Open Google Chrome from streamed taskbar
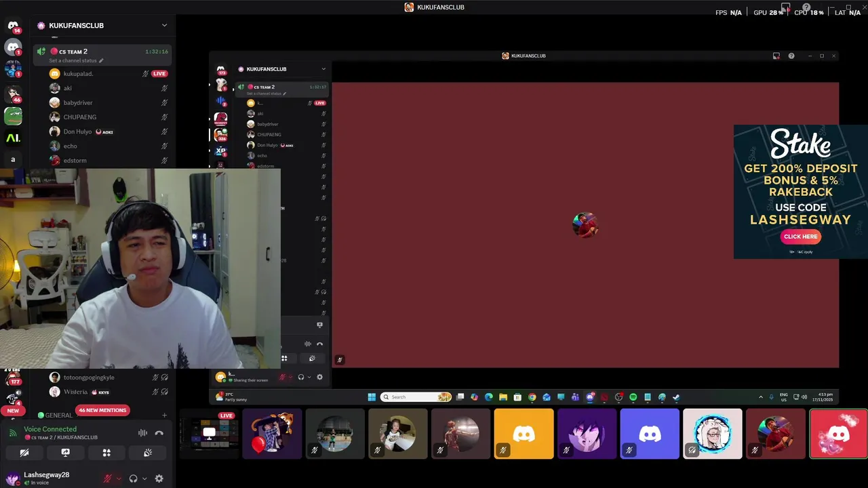The height and width of the screenshot is (488, 868). pyautogui.click(x=532, y=397)
